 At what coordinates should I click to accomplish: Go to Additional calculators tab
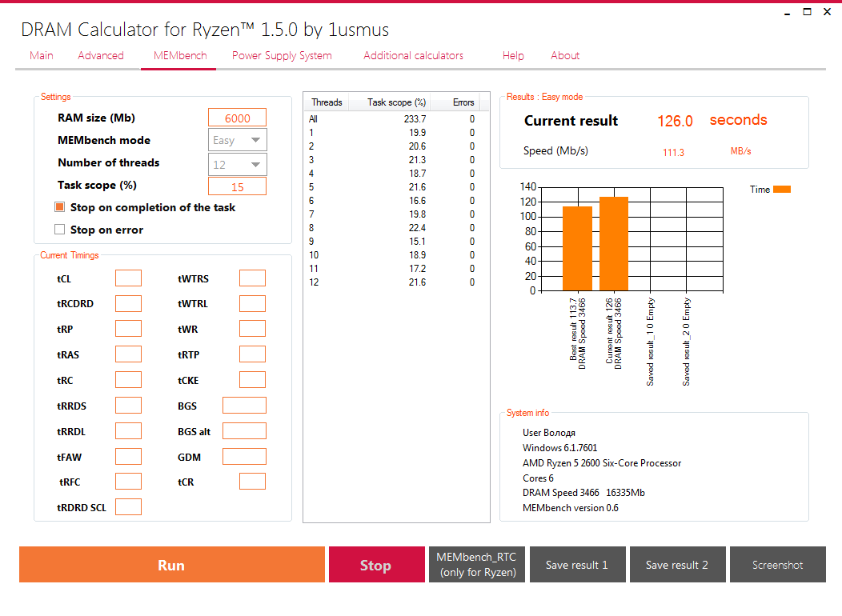(413, 55)
